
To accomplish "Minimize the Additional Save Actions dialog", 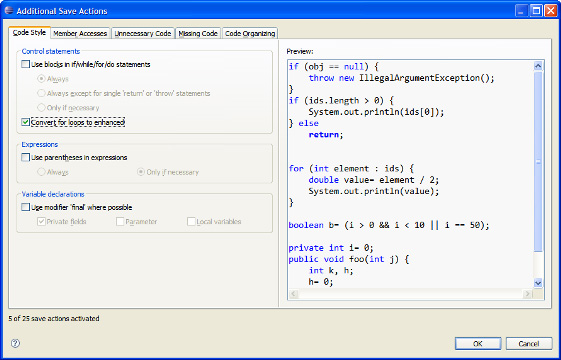I will click(522, 11).
